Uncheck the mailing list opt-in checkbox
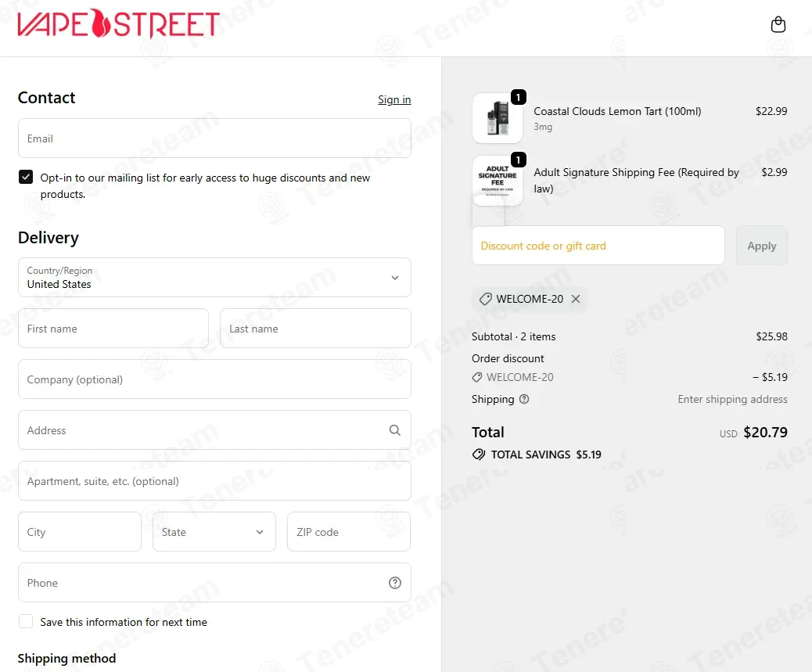 pyautogui.click(x=26, y=177)
